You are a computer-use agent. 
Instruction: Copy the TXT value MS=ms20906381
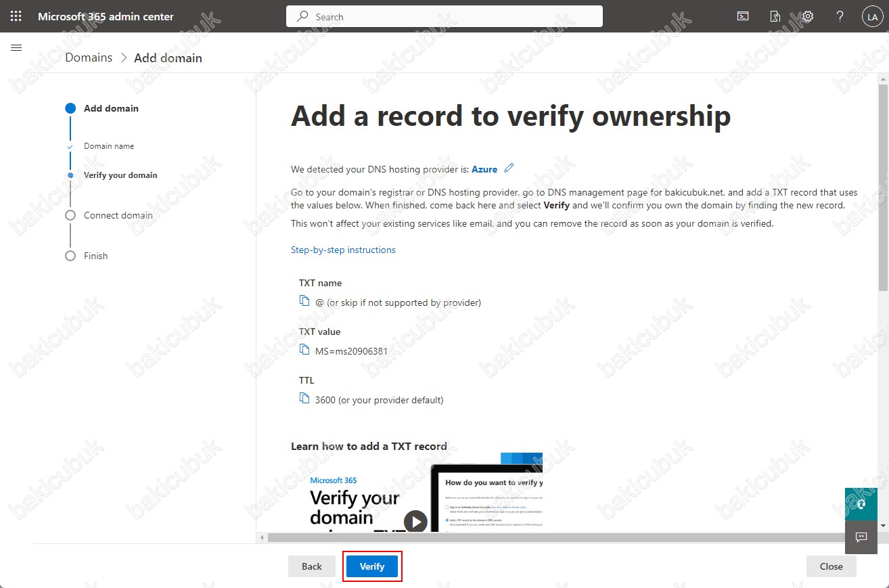[x=304, y=350]
